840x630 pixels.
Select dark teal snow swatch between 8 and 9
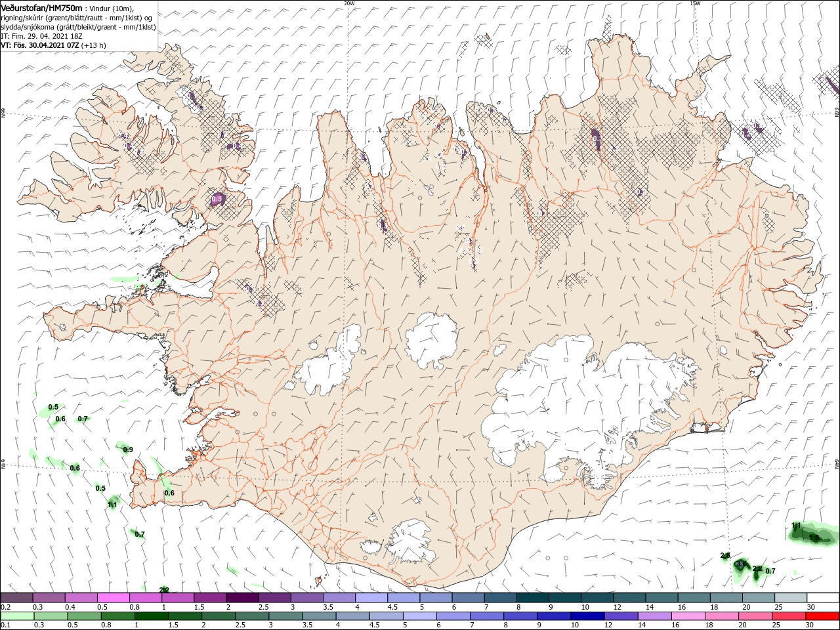click(x=533, y=598)
